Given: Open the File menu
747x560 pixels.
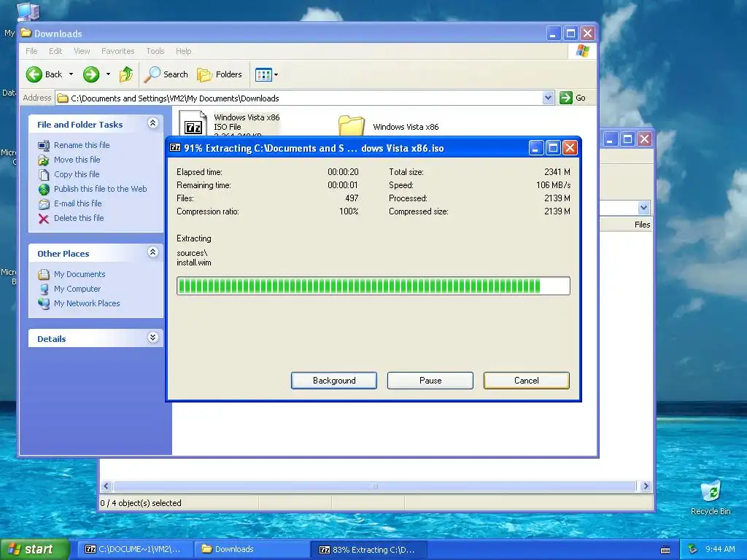Looking at the screenshot, I should pyautogui.click(x=31, y=51).
